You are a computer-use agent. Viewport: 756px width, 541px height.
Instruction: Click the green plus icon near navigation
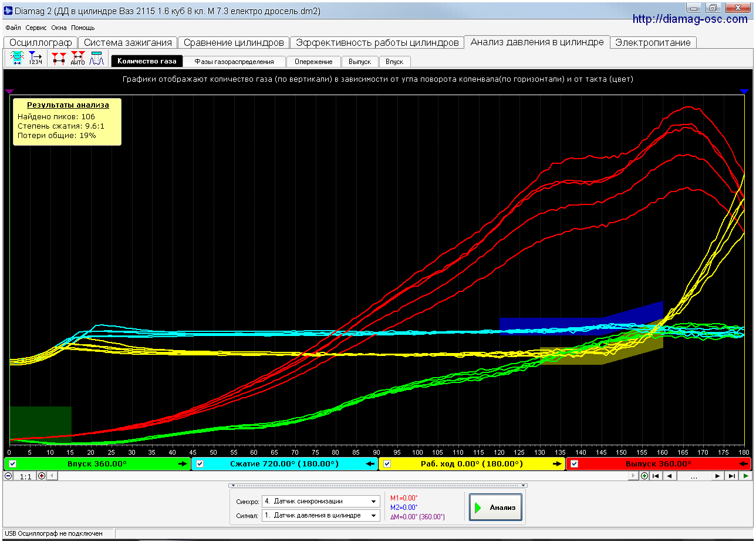click(x=644, y=476)
